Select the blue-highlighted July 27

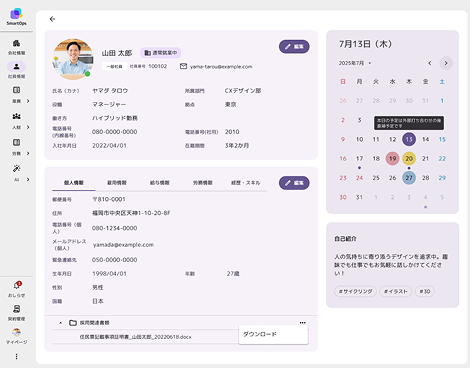coord(409,178)
